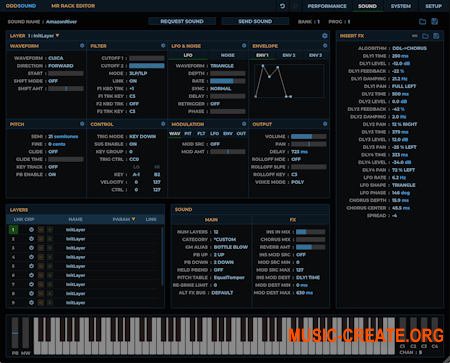Click the gear icon in layer row 6

(31, 275)
